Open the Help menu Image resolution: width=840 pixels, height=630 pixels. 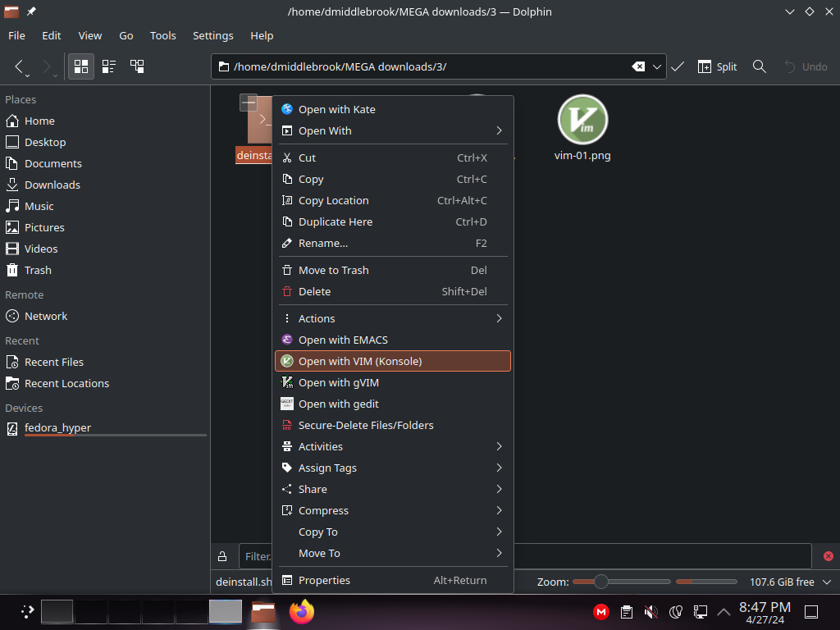[262, 35]
